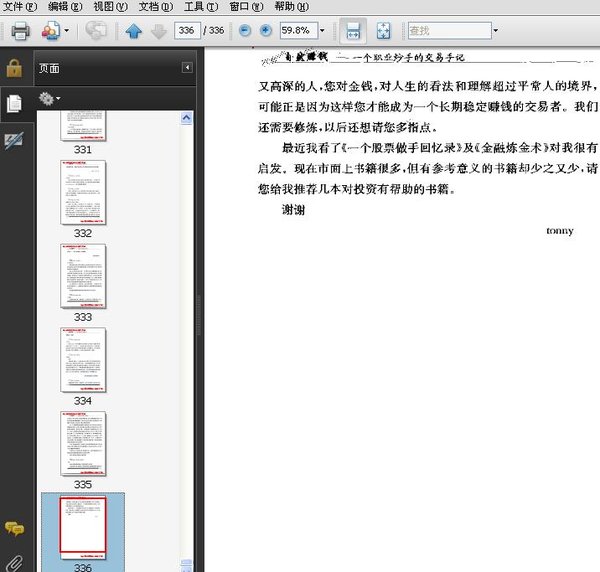Open the 帮助 menu
The image size is (600, 572).
click(292, 7)
